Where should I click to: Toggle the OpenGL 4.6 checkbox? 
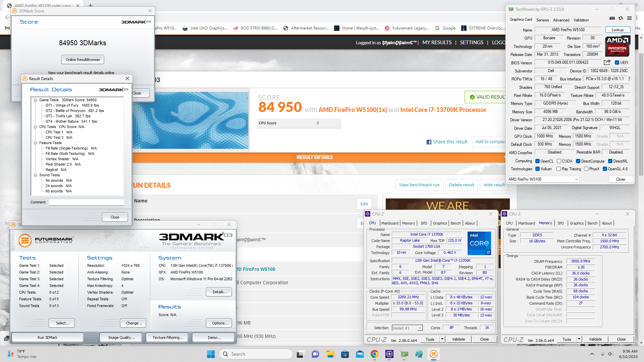[605, 169]
